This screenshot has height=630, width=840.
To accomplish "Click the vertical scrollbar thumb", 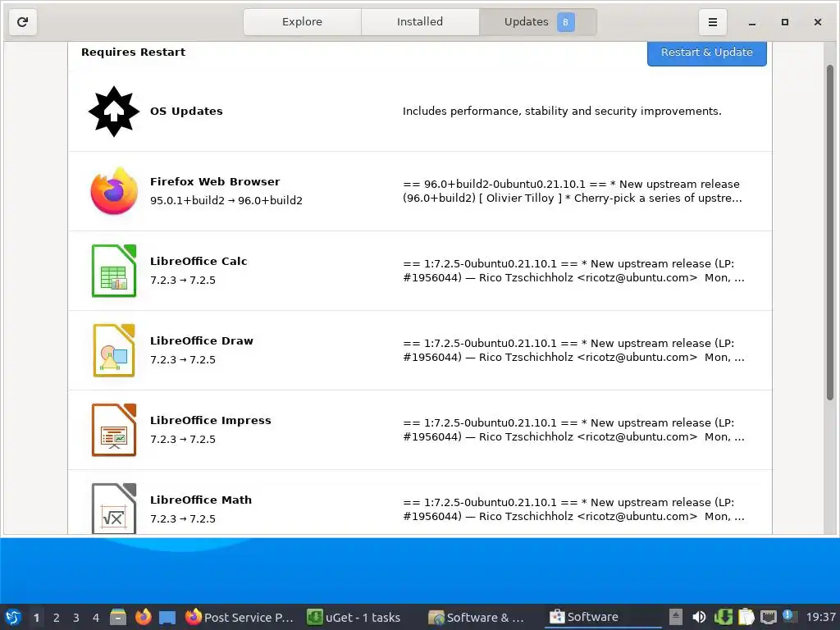I will (830, 232).
